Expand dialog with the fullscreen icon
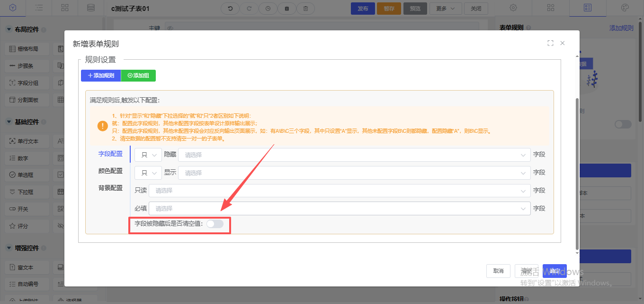The image size is (644, 304). [550, 43]
